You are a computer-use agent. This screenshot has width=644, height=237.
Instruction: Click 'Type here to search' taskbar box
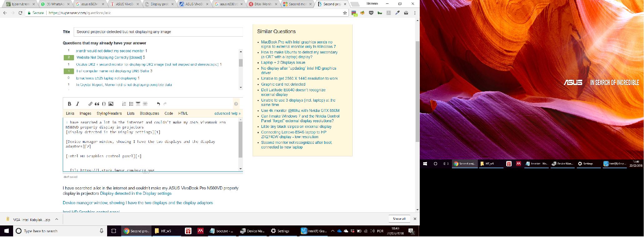(59, 231)
